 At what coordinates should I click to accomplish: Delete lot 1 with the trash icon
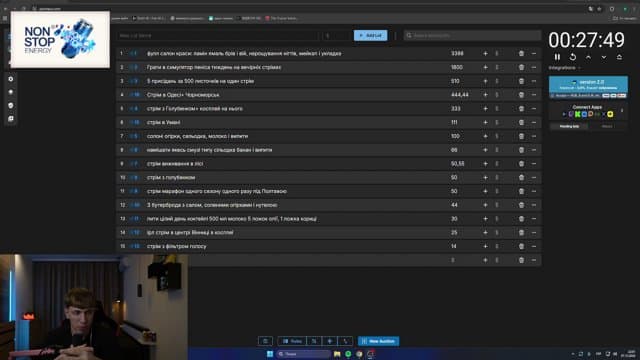[x=521, y=53]
